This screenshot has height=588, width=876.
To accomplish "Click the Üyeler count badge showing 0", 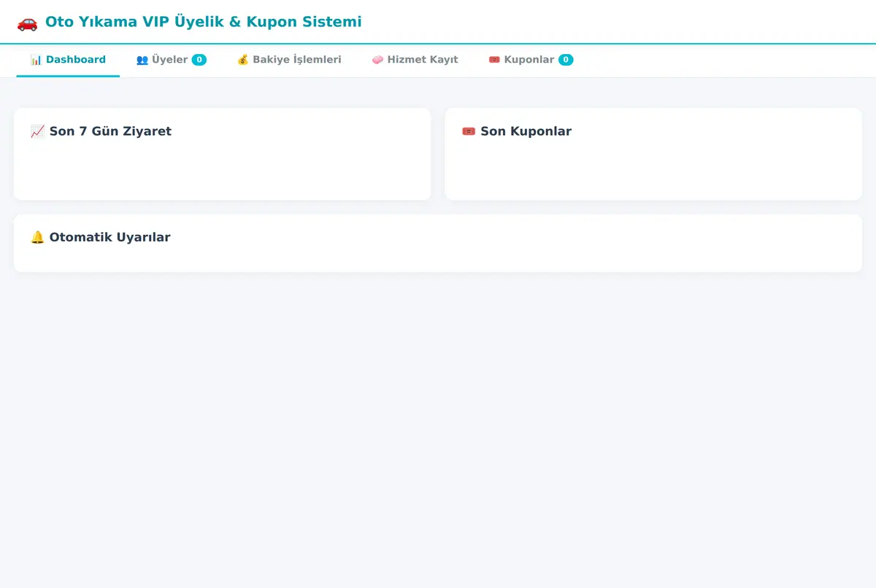I will click(x=199, y=60).
